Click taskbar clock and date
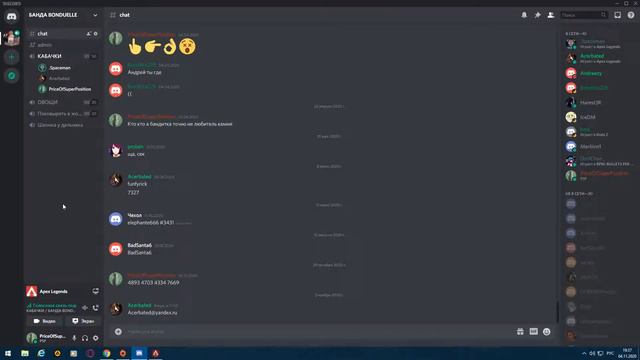This screenshot has width=640, height=360. 627,353
